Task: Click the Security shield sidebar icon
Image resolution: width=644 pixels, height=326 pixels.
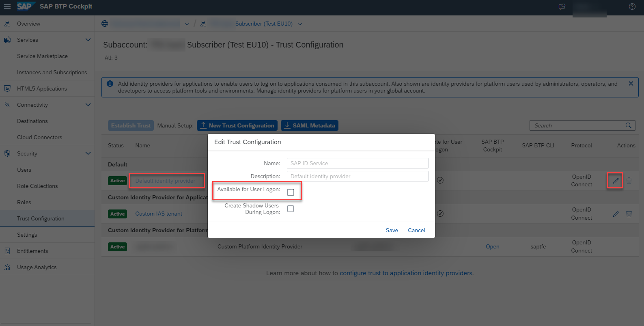Action: [7, 153]
